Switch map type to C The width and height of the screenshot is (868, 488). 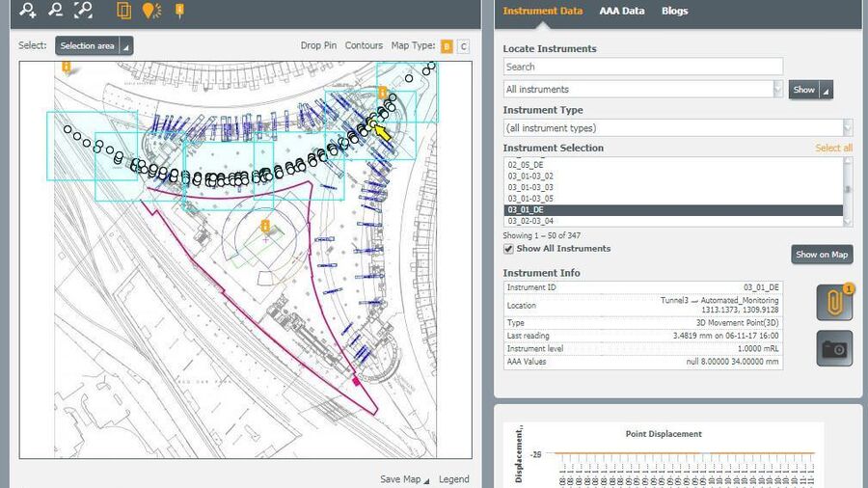click(x=463, y=46)
